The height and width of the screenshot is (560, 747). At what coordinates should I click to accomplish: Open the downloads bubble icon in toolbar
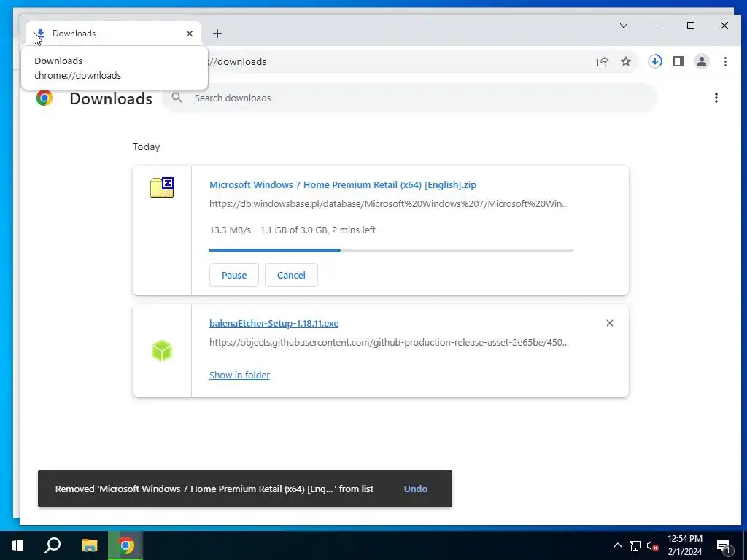tap(655, 61)
